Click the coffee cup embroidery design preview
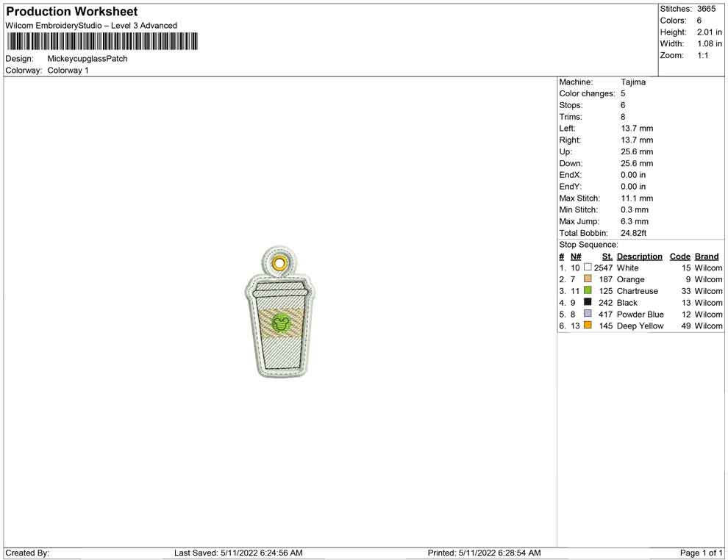 tap(280, 312)
